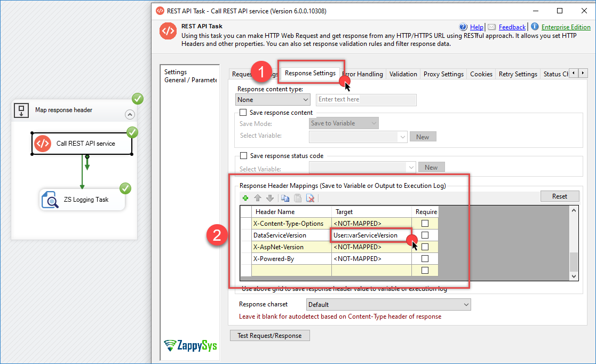This screenshot has width=596, height=364.
Task: Open the Retry Settings tab
Action: click(x=518, y=74)
